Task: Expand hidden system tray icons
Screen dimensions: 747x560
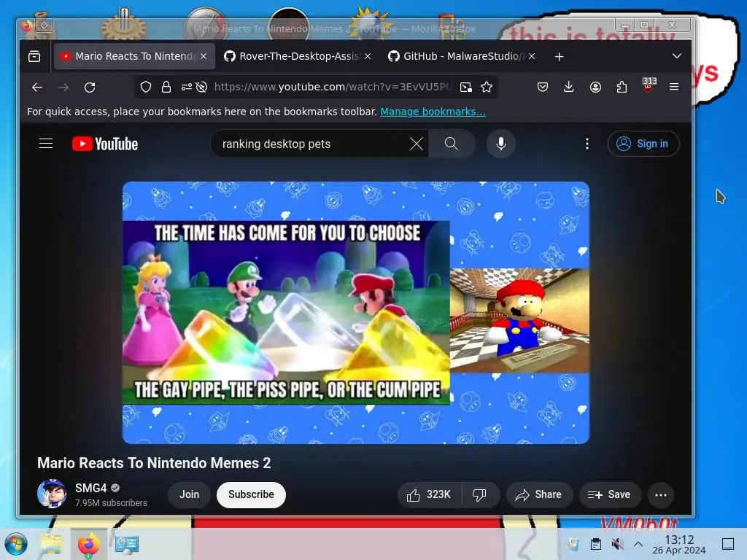Action: pyautogui.click(x=638, y=544)
